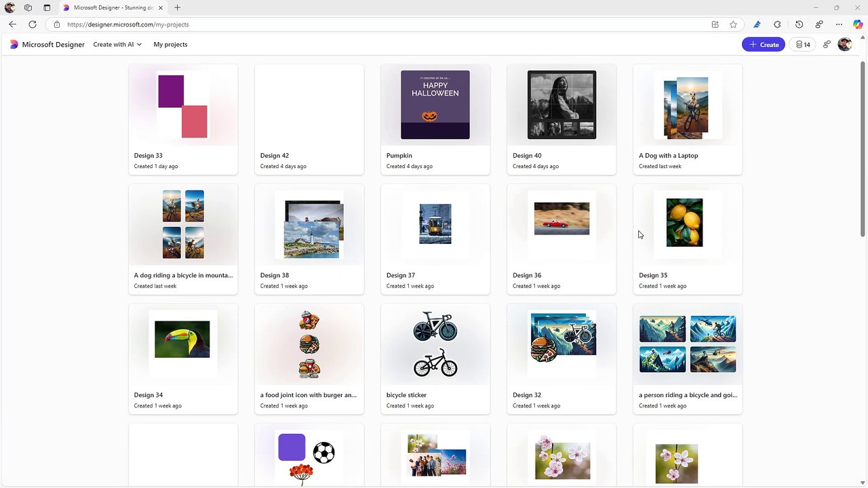
Task: Open browser extensions puzzle icon
Action: [777, 24]
